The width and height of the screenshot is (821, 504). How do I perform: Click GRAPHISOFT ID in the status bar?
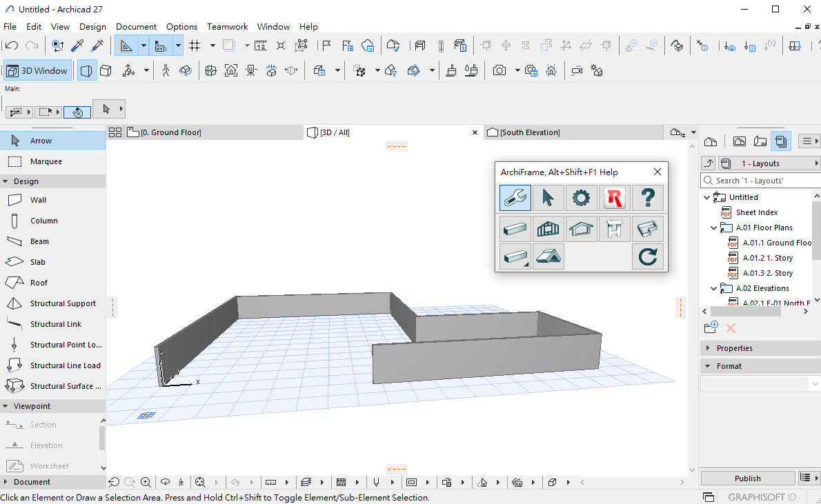(762, 497)
